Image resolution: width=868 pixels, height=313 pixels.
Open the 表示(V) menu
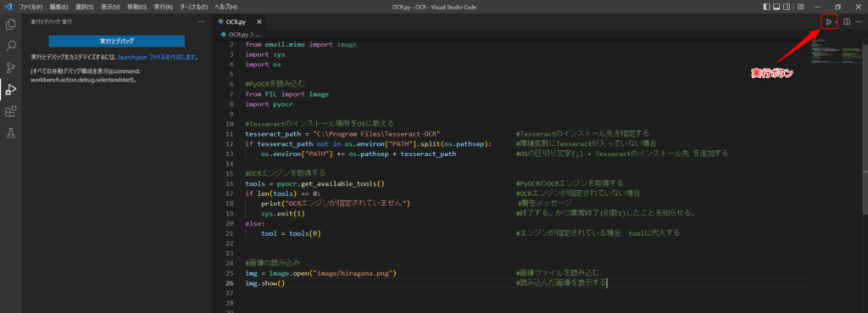(x=111, y=7)
